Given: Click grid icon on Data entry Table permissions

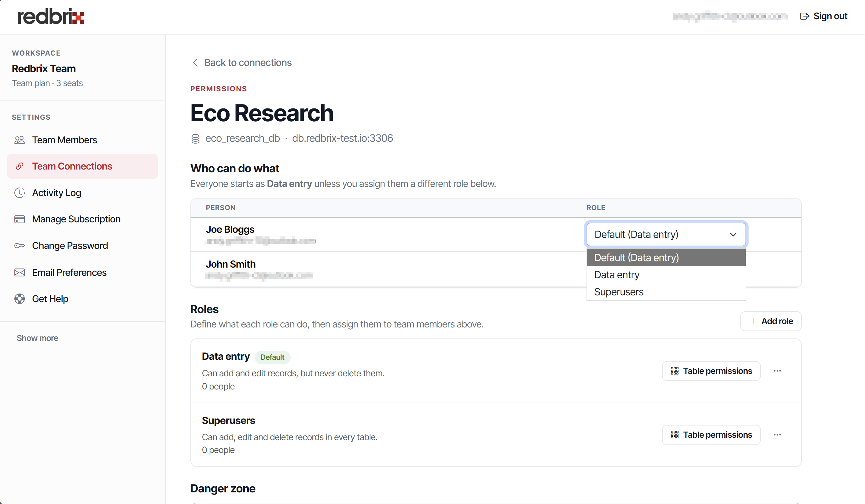Looking at the screenshot, I should [675, 371].
